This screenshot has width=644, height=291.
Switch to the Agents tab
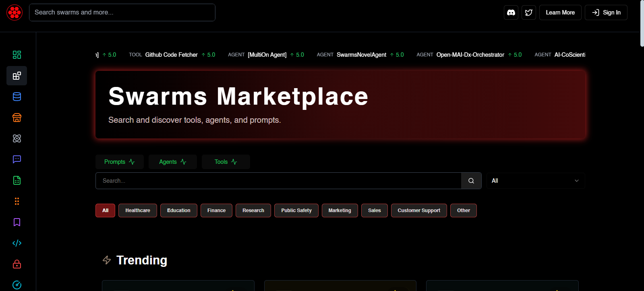click(x=173, y=162)
